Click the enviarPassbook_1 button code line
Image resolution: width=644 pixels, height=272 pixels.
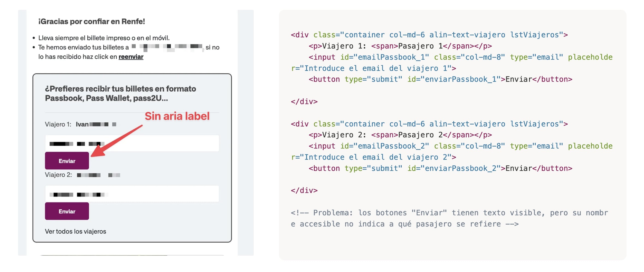click(440, 79)
